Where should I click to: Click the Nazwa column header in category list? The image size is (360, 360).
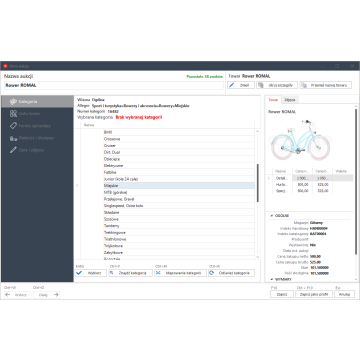pyautogui.click(x=168, y=125)
